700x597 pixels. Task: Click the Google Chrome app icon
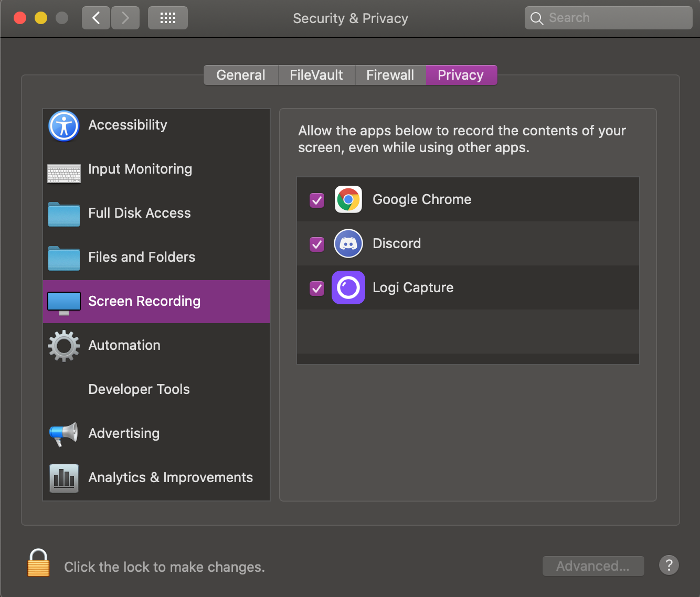point(348,199)
